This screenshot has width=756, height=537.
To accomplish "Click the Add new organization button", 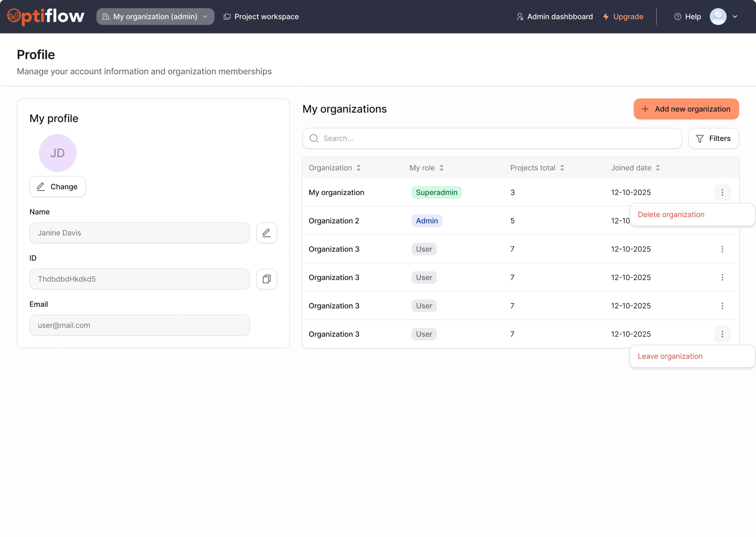I will click(x=686, y=109).
